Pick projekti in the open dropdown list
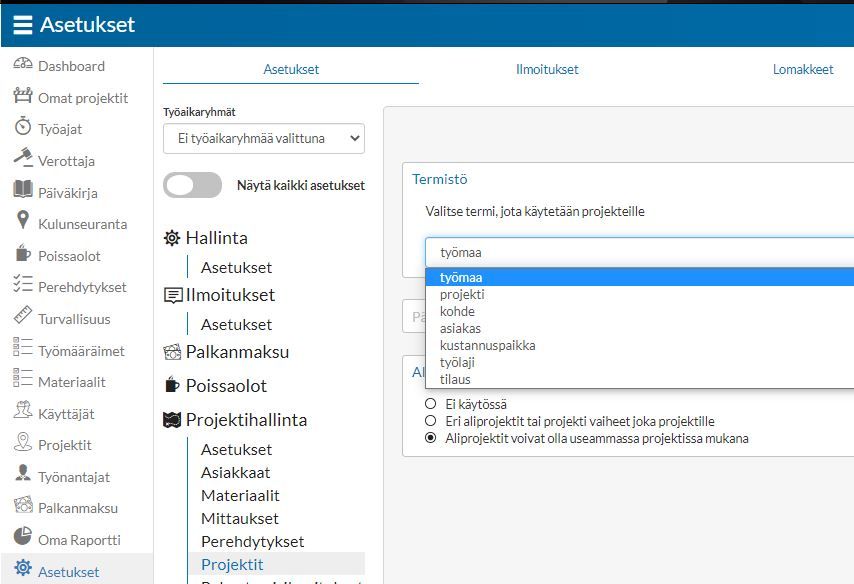This screenshot has height=584, width=854. [463, 294]
